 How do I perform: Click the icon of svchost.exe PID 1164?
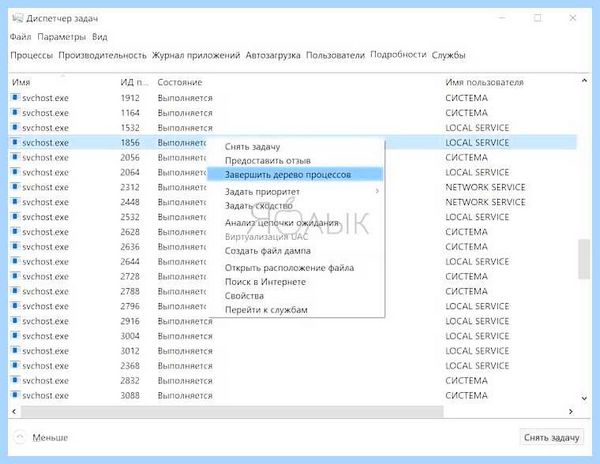(x=15, y=112)
